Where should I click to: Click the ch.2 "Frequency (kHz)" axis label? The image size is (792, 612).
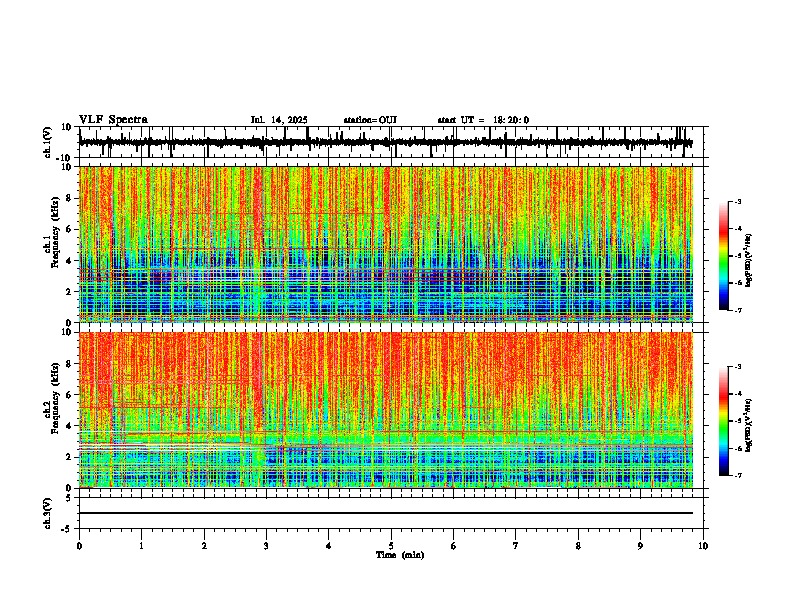click(x=56, y=397)
